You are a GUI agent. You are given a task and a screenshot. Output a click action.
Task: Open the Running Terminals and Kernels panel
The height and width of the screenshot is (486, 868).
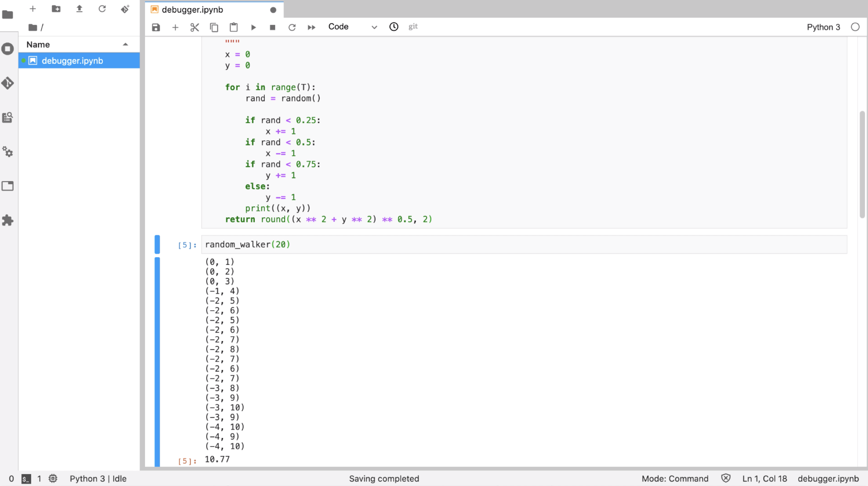pyautogui.click(x=8, y=49)
